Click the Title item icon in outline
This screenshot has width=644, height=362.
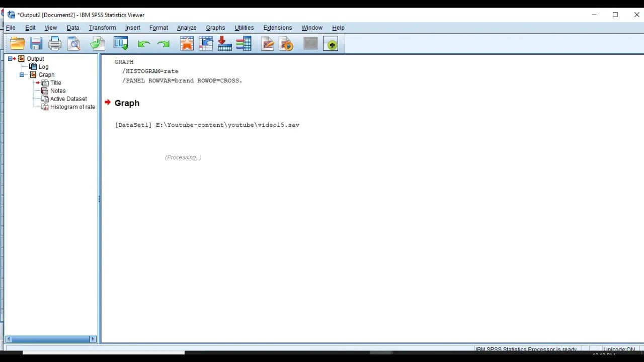pos(45,82)
